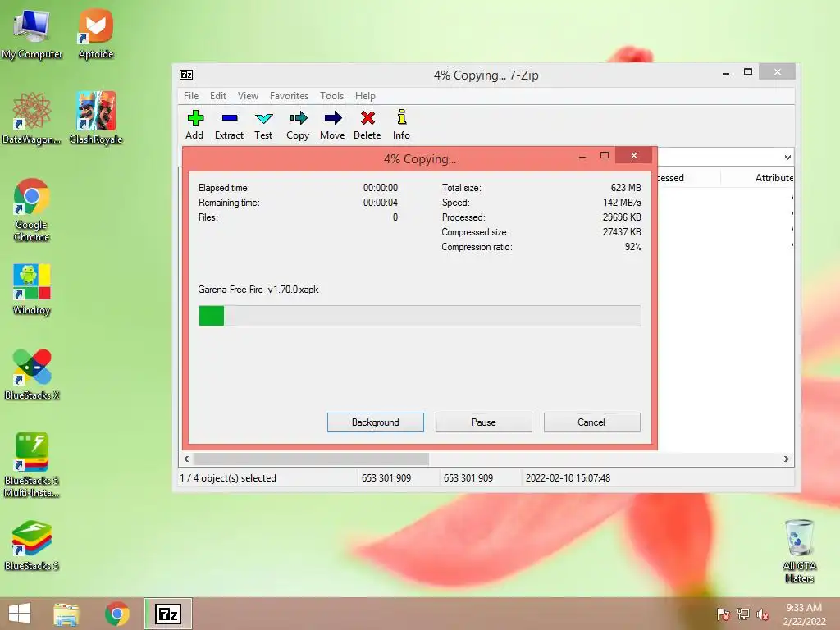The height and width of the screenshot is (630, 840).
Task: Click the muted volume tray icon
Action: [763, 614]
